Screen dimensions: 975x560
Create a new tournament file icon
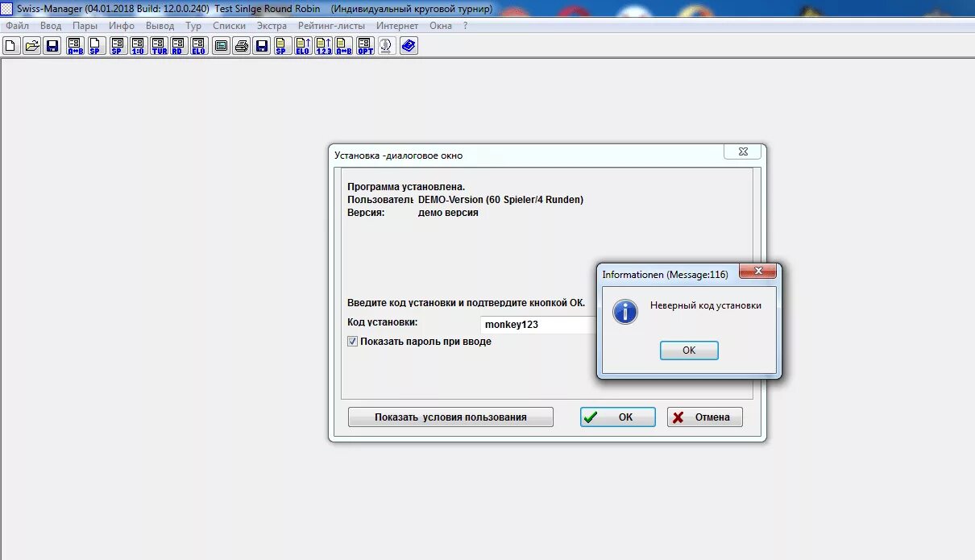(11, 46)
